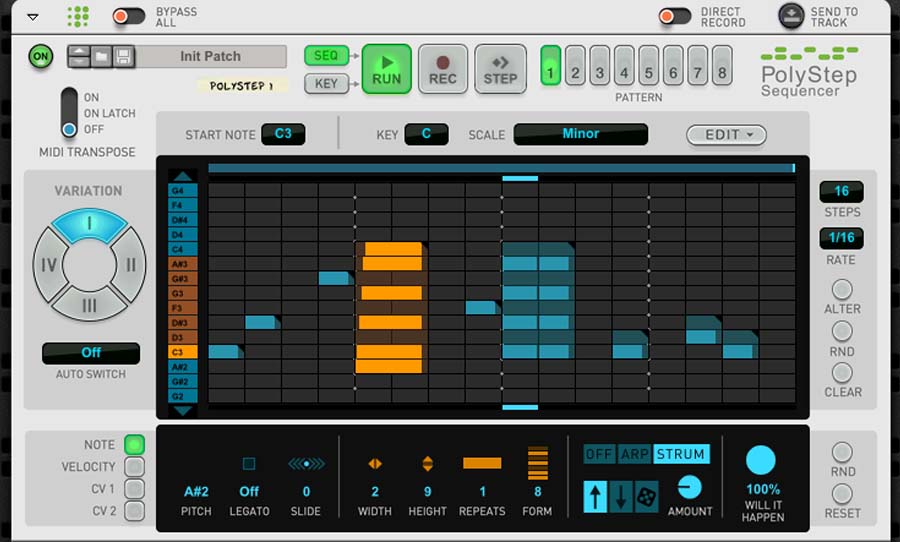Select pattern 1

pos(550,66)
